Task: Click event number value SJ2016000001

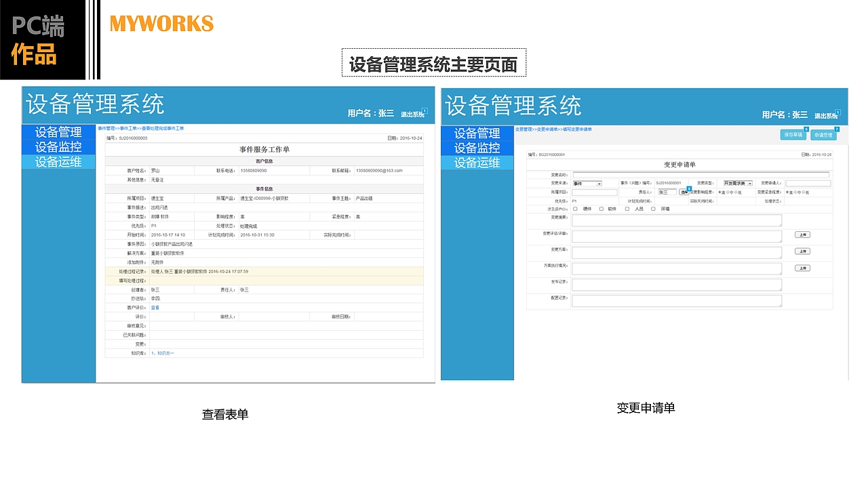Action: (668, 183)
